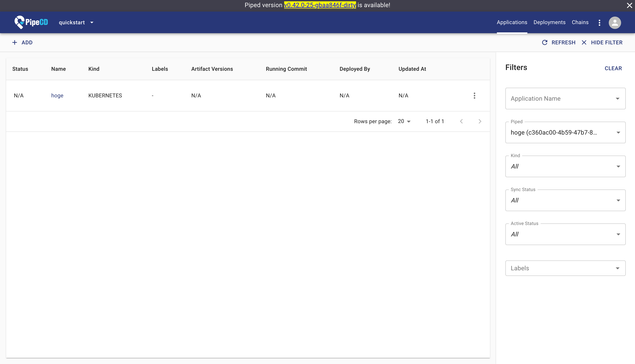635x364 pixels.
Task: Click the PipeCD logo
Action: point(31,22)
